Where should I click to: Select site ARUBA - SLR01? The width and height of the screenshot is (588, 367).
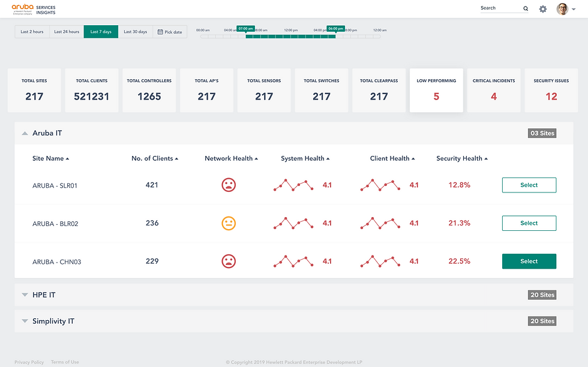pyautogui.click(x=529, y=185)
